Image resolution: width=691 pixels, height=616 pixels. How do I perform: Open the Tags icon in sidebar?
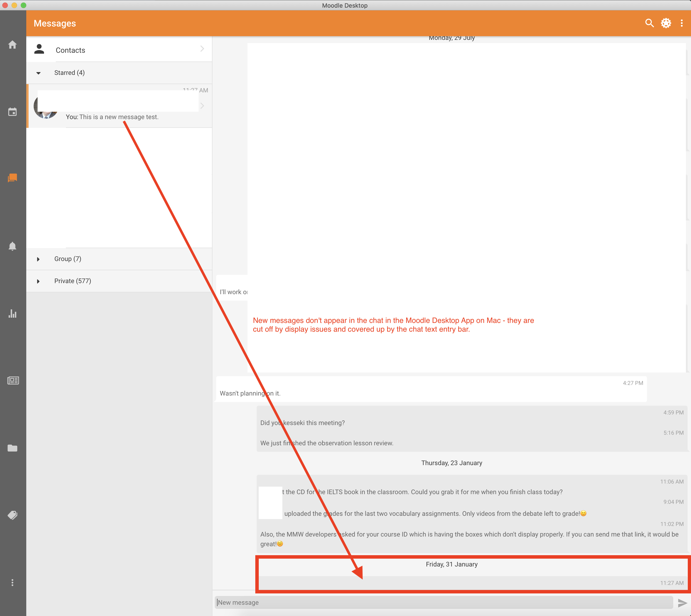pyautogui.click(x=12, y=515)
